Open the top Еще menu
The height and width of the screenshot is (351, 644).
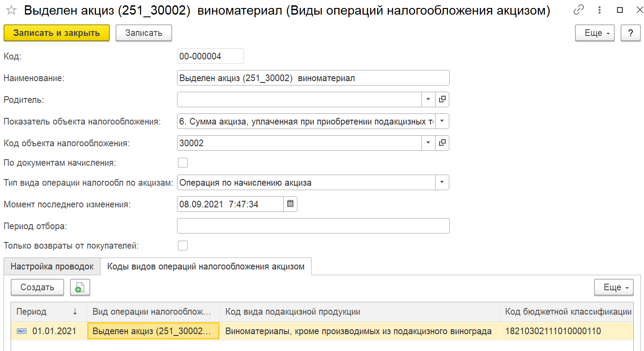click(595, 33)
